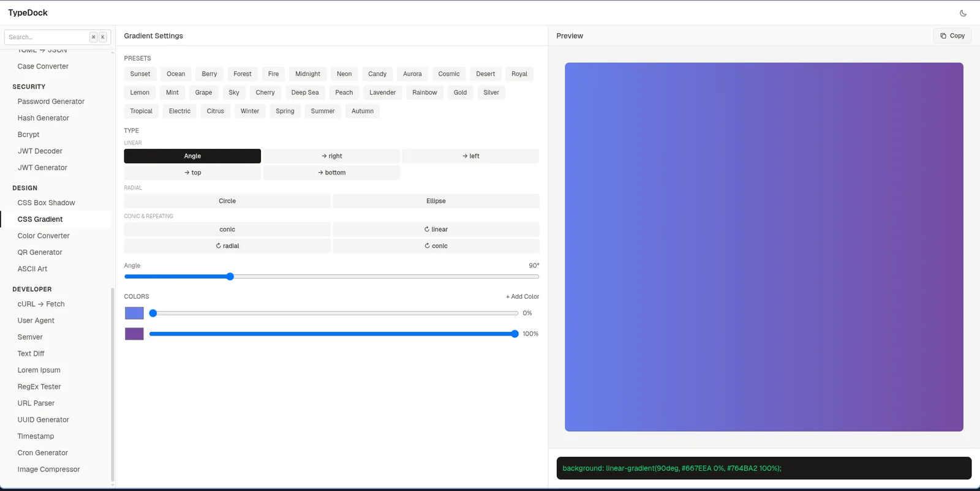Pick the Midnight preset
The width and height of the screenshot is (980, 491).
(307, 74)
